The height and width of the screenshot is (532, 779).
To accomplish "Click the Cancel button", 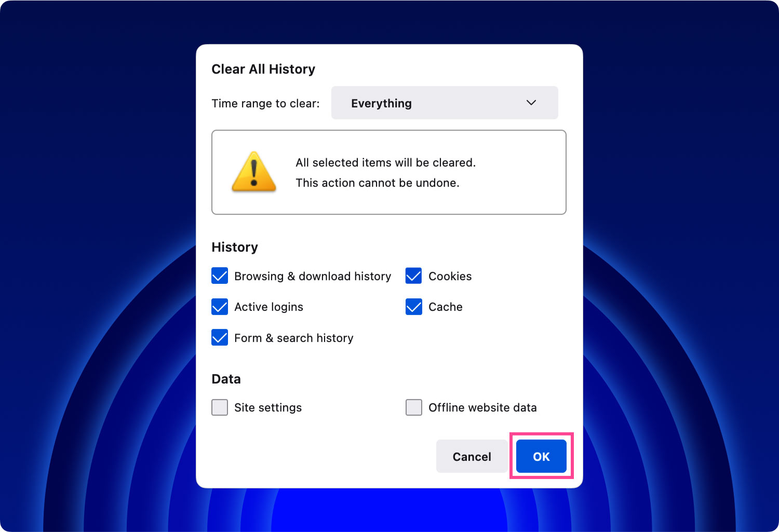I will tap(472, 456).
